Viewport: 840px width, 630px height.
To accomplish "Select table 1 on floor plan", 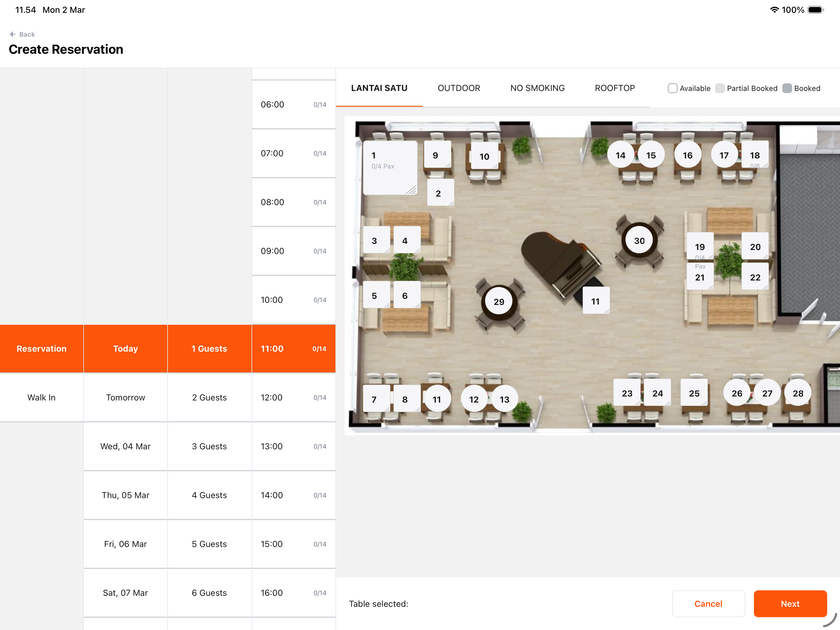I will 390,168.
